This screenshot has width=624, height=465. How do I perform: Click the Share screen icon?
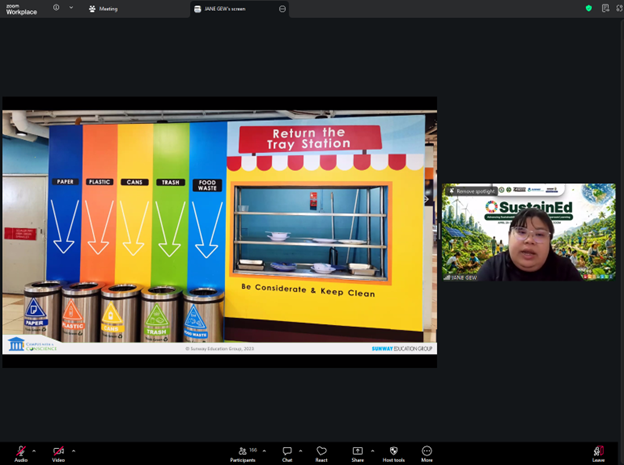357,452
